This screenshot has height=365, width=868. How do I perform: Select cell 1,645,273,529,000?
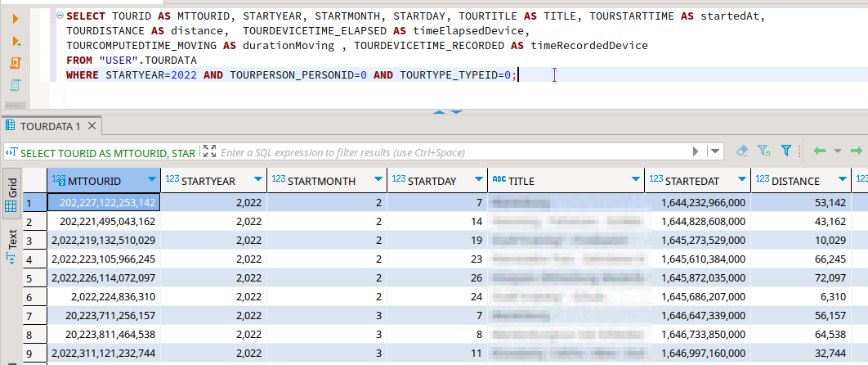697,241
